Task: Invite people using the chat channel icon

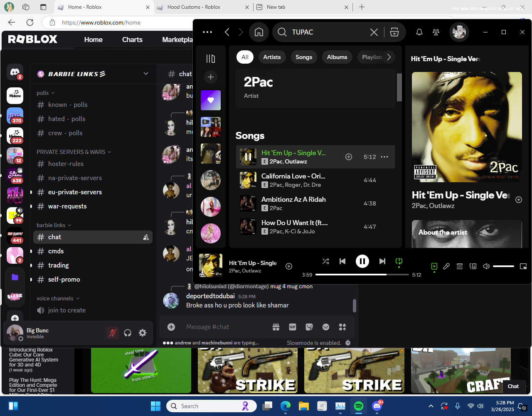Action: click(146, 237)
